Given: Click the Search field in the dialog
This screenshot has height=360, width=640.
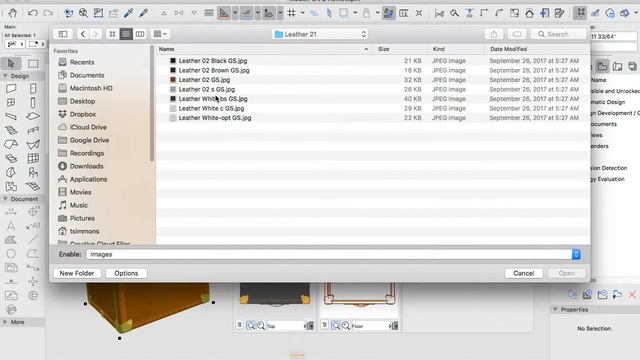Looking at the screenshot, I should point(558,34).
